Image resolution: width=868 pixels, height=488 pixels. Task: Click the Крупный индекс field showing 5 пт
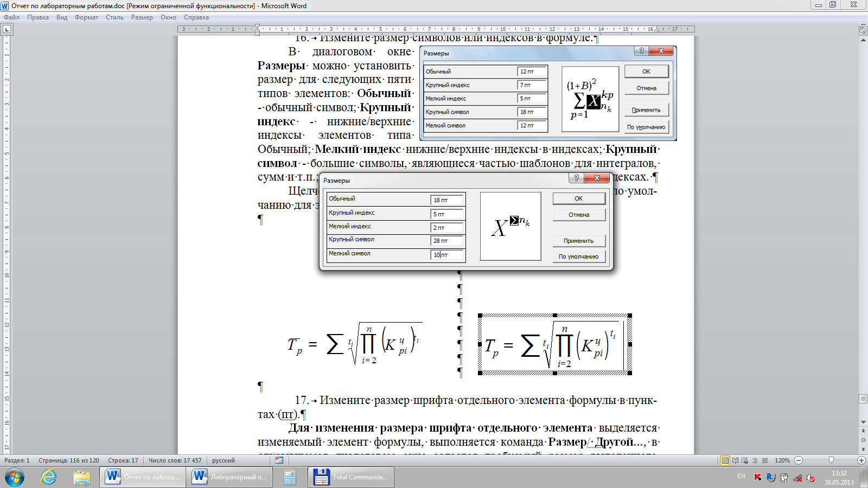[448, 214]
